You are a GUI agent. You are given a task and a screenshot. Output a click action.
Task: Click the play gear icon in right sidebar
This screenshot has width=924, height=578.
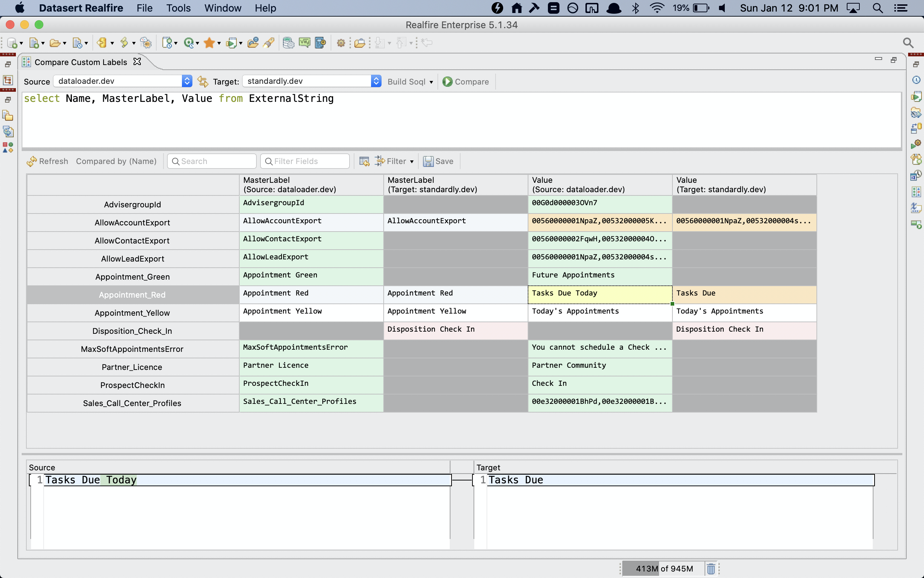pos(916,144)
